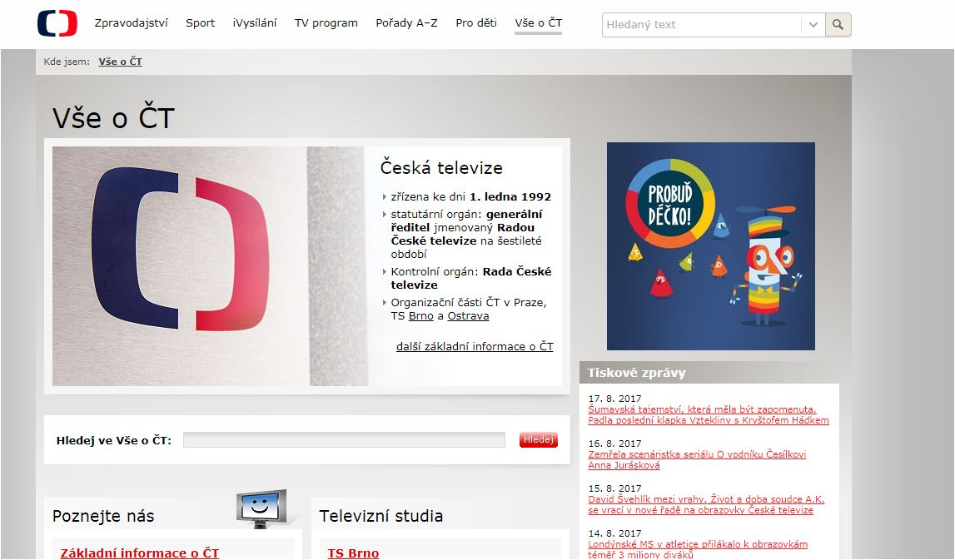The height and width of the screenshot is (560, 955).
Task: Click the date 14. 8. 2017
Action: point(614,534)
